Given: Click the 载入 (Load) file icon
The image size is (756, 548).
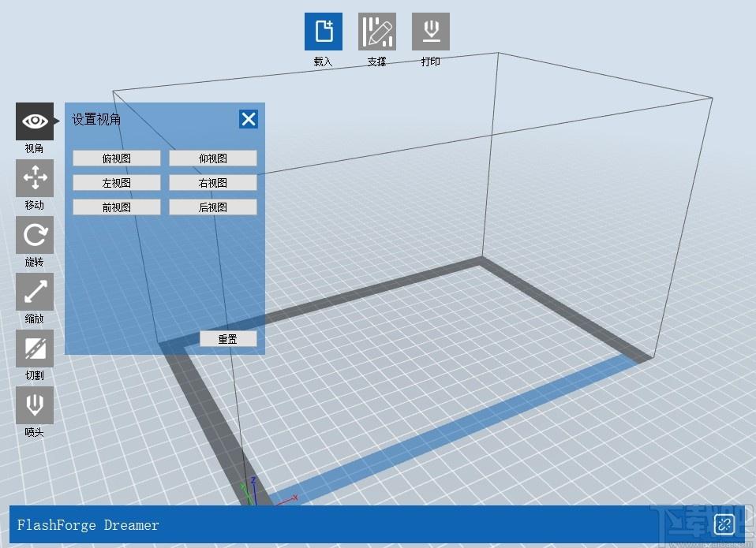Looking at the screenshot, I should point(323,32).
